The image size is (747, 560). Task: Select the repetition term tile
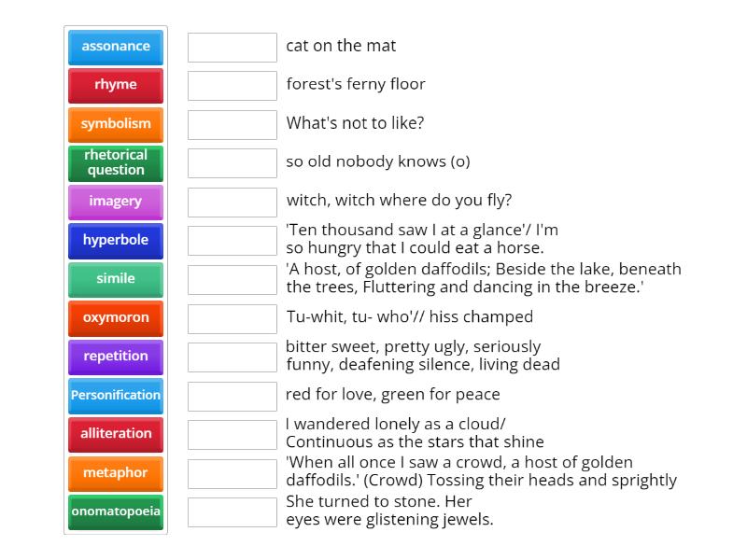tap(115, 357)
